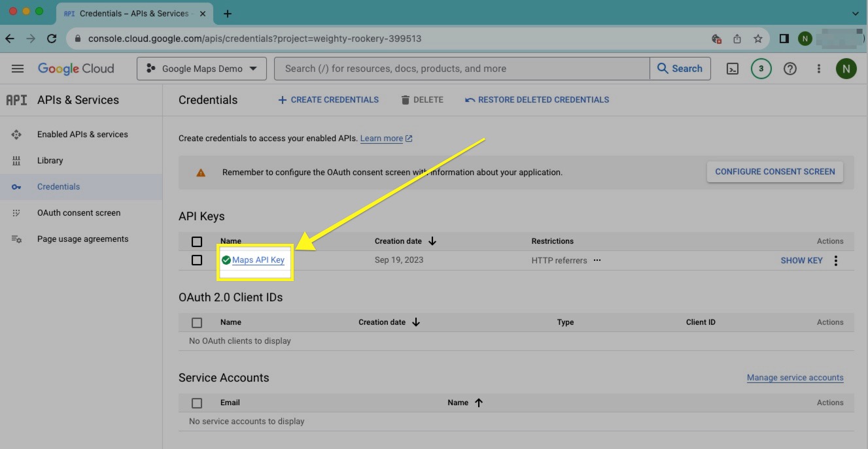
Task: Click the Page usage agreements sidebar icon
Action: click(x=16, y=239)
